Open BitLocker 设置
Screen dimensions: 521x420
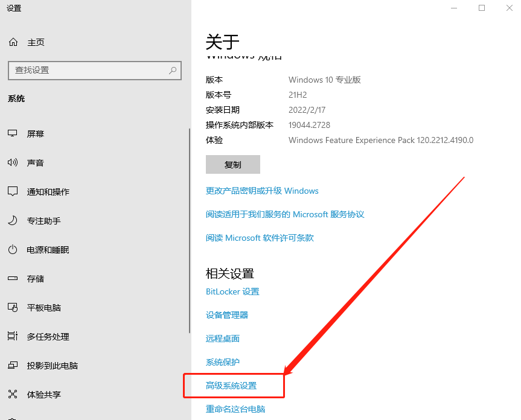click(232, 291)
